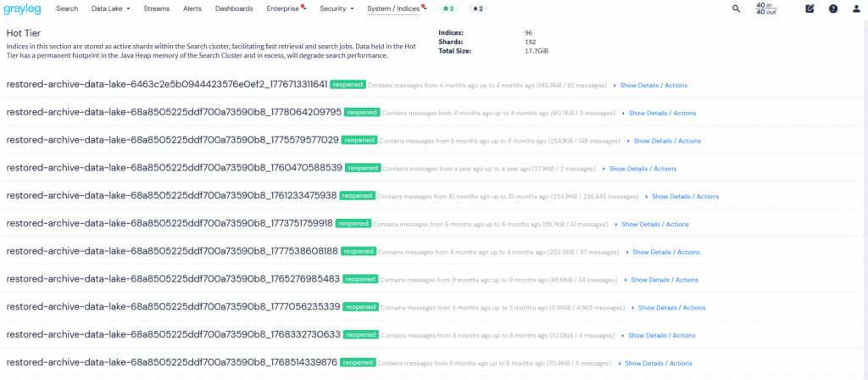Open the Search menu item
The height and width of the screenshot is (380, 868).
67,8
